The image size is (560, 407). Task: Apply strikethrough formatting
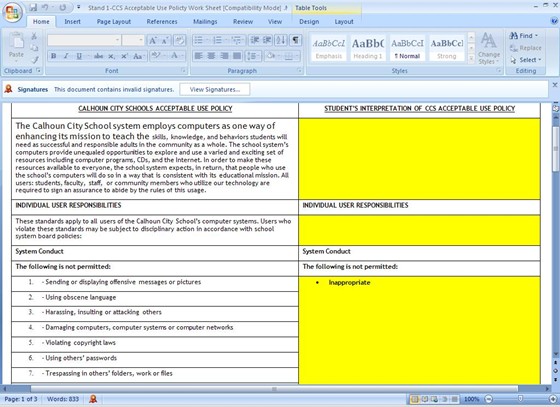click(98, 56)
